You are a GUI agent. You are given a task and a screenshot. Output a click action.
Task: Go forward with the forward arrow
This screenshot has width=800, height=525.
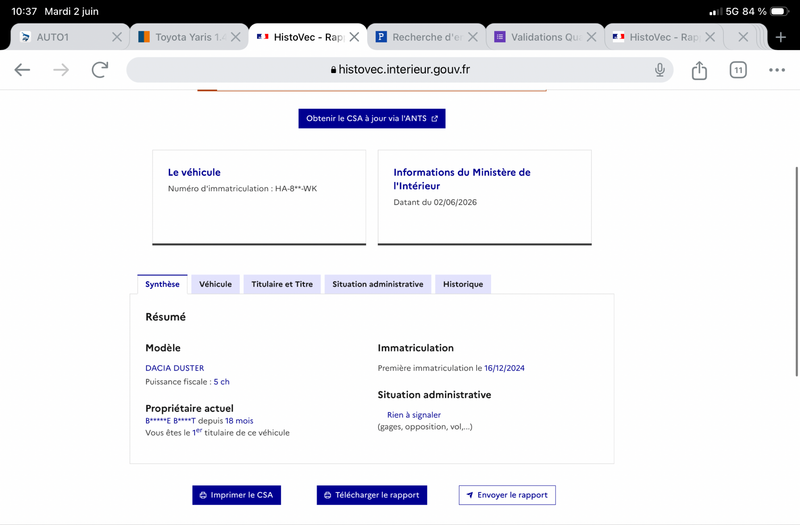tap(61, 69)
